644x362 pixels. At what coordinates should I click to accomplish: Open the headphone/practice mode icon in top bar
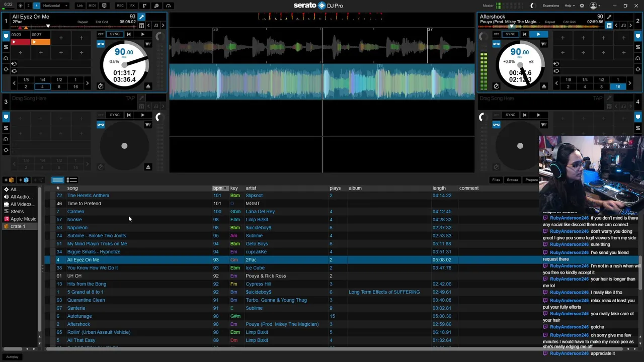169,6
